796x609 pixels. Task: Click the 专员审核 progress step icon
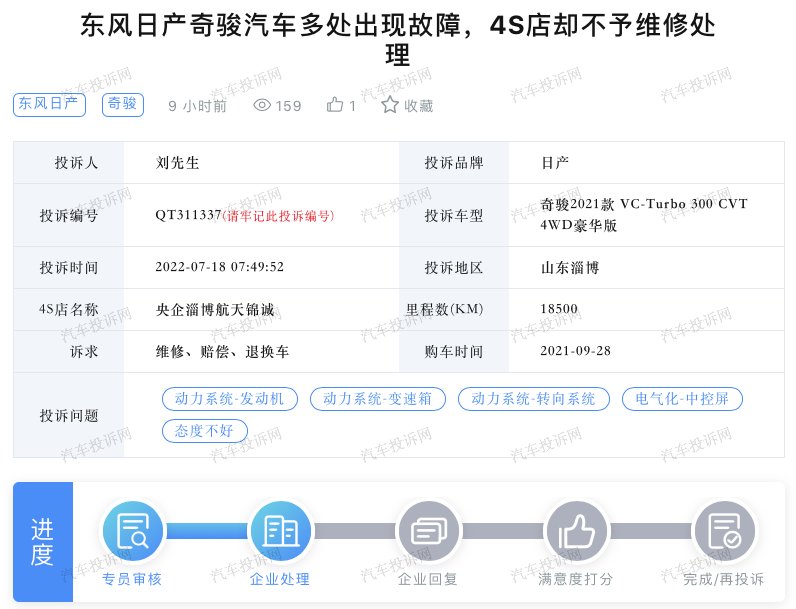pyautogui.click(x=132, y=531)
